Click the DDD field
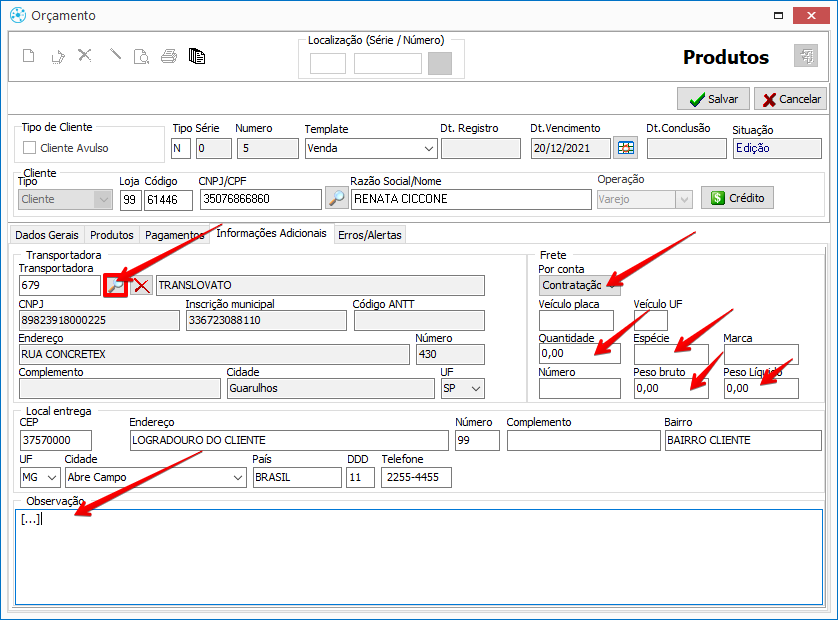This screenshot has width=838, height=620. [360, 477]
